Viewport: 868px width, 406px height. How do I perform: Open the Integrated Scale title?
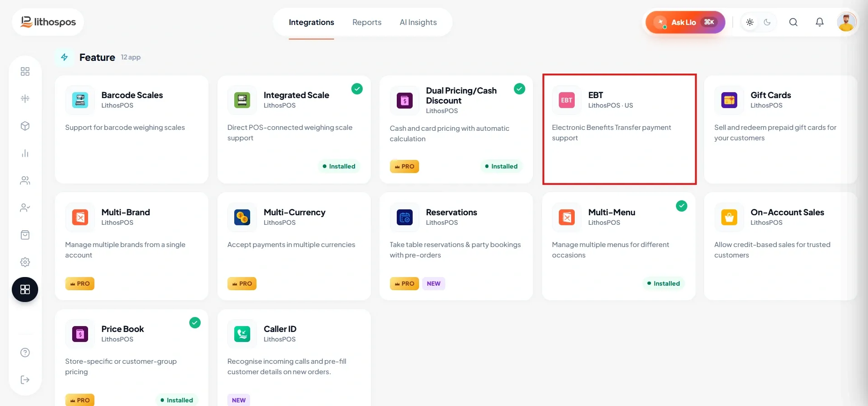[296, 95]
